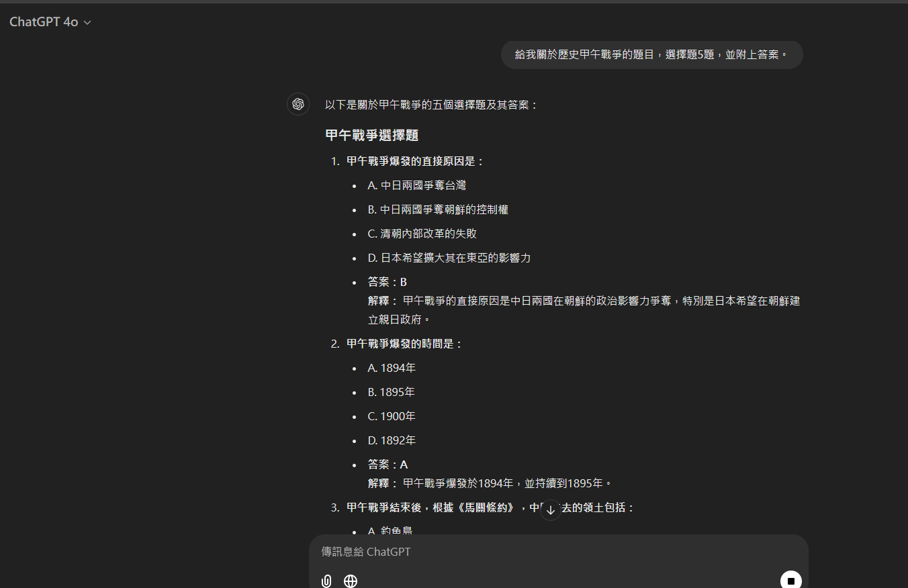Screen dimensions: 908x588
Task: Click the intro line 以下是關於甲午戰爭的五個選擇題及其答案
Action: (x=432, y=105)
